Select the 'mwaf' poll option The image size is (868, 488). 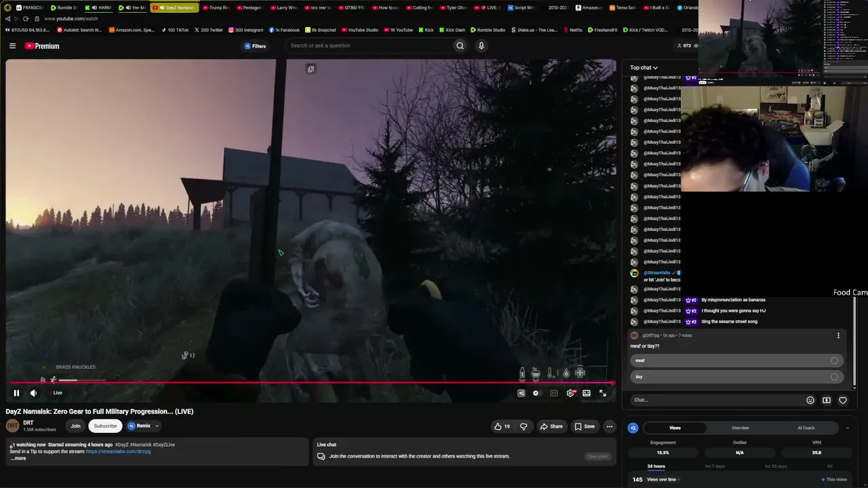tap(736, 361)
